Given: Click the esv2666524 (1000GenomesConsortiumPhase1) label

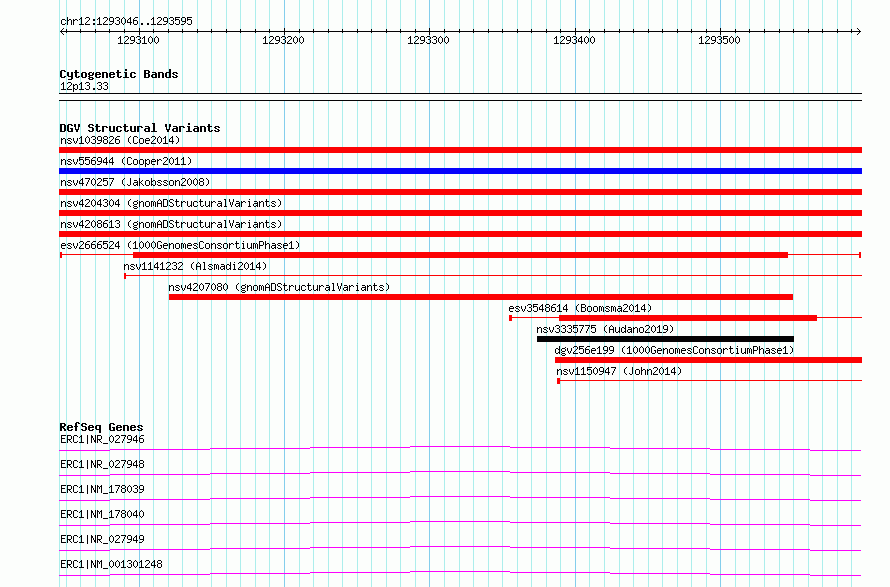Looking at the screenshot, I should pos(180,245).
